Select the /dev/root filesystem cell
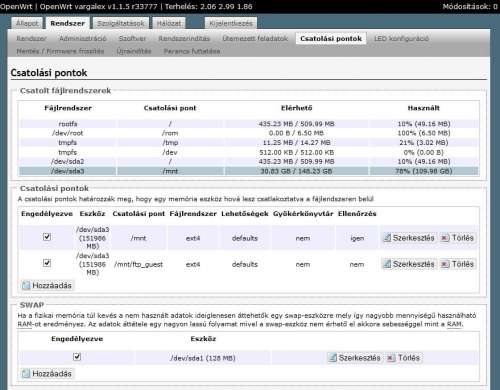 click(68, 133)
